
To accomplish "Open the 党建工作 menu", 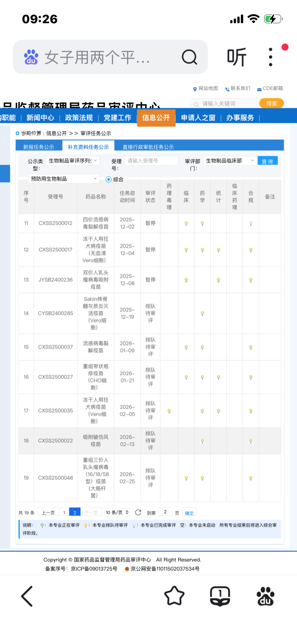I will (x=118, y=118).
